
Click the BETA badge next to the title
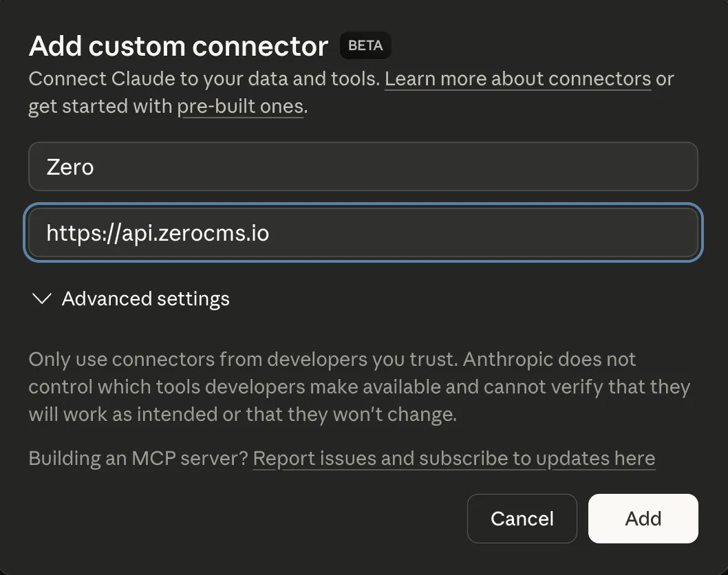pos(365,45)
